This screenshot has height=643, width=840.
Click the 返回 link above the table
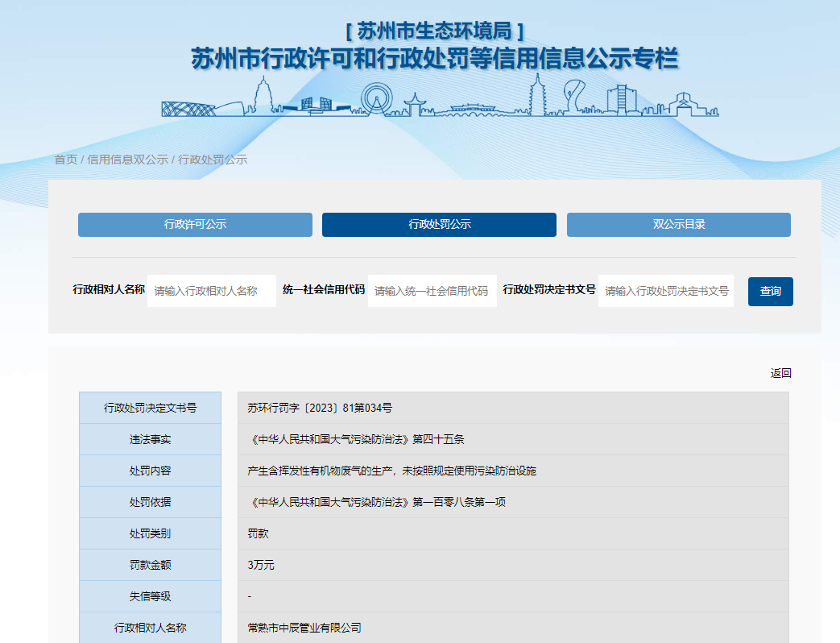click(x=780, y=373)
